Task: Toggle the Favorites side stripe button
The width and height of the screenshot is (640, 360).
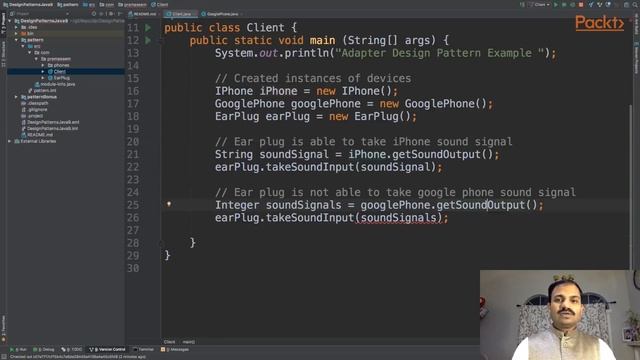Action: pyautogui.click(x=3, y=329)
